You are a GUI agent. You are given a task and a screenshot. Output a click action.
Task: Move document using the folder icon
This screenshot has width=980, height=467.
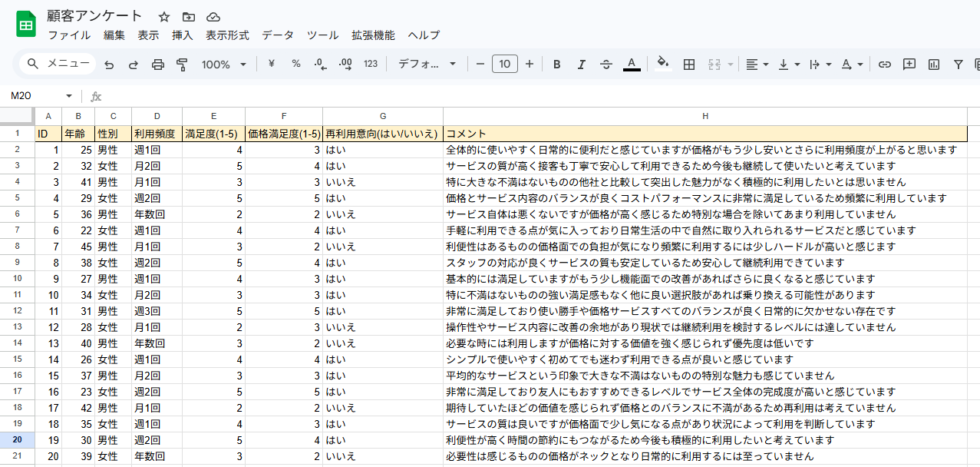tap(189, 17)
